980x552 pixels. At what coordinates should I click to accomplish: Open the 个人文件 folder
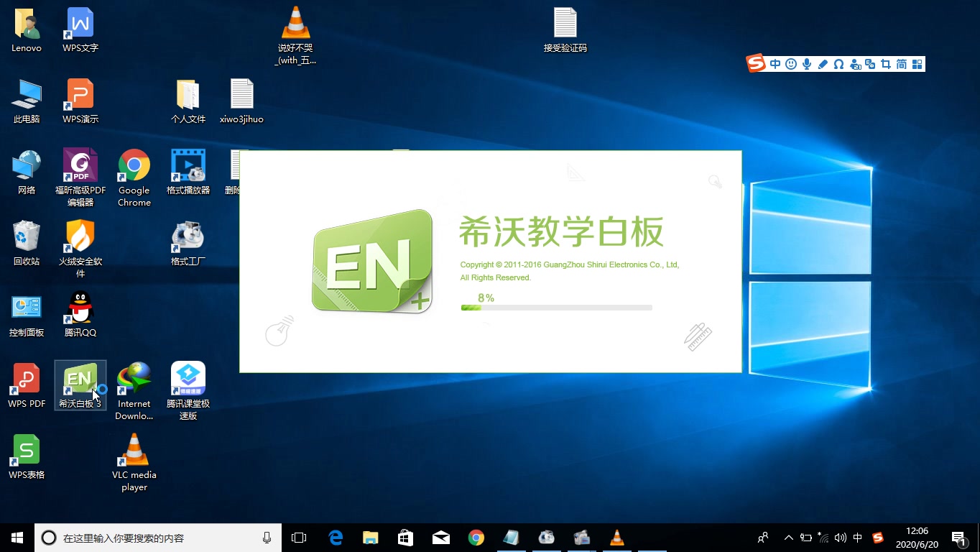(188, 101)
